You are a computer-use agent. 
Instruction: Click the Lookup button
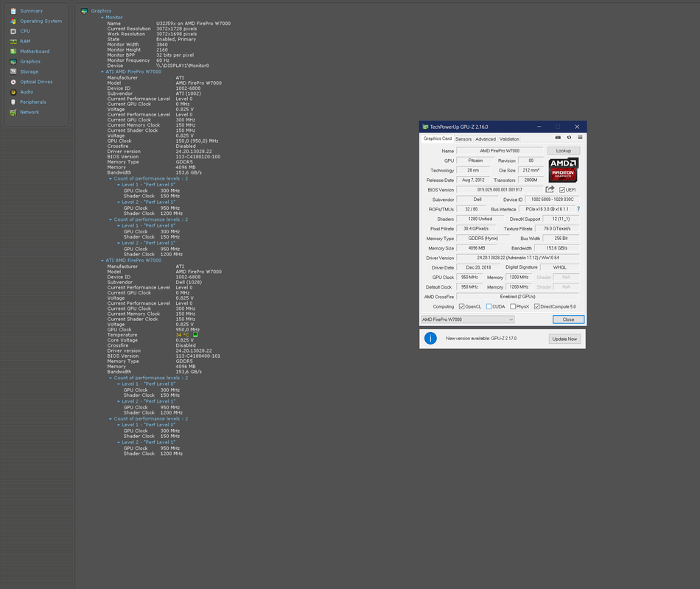564,151
